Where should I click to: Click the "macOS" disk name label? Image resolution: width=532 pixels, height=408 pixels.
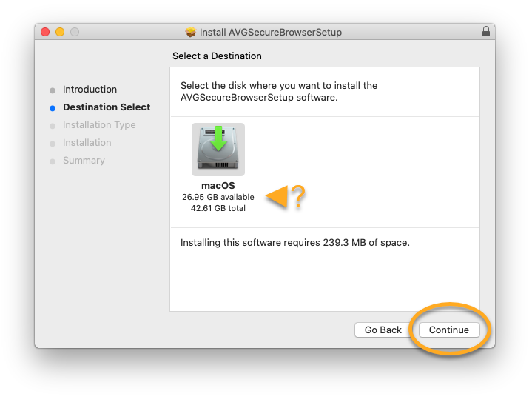tap(218, 185)
